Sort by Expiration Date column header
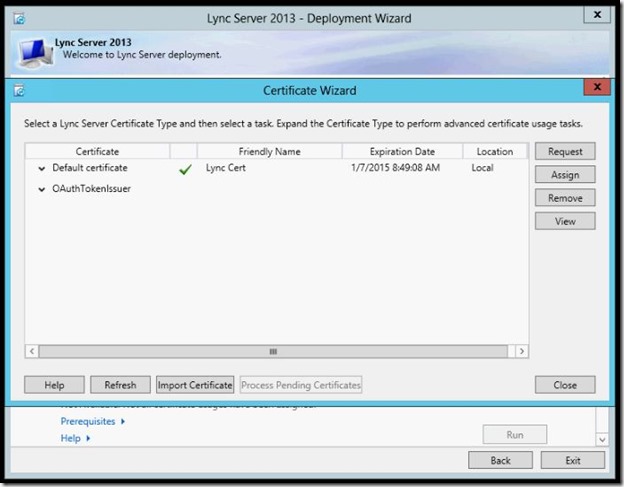The width and height of the screenshot is (624, 487). [402, 151]
